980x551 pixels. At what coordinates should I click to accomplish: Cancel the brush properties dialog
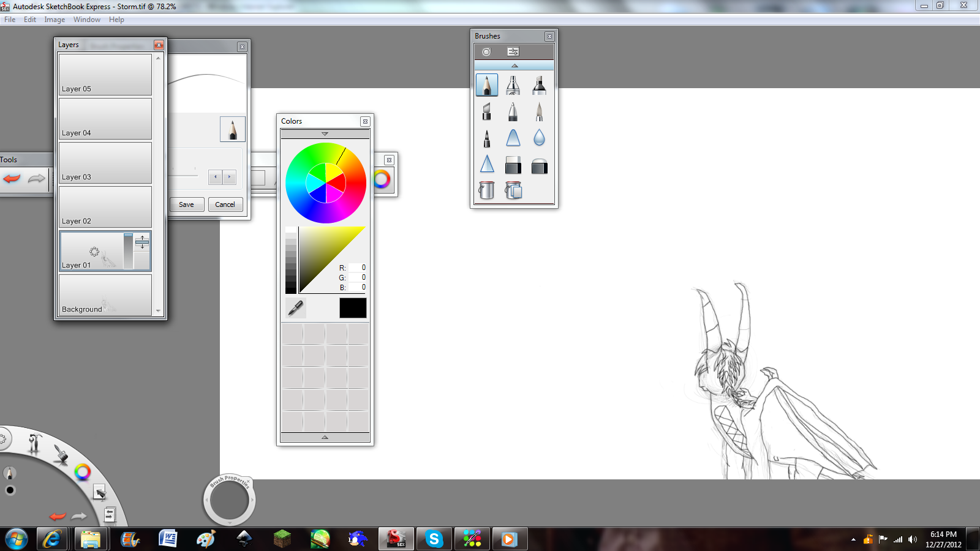pos(225,204)
